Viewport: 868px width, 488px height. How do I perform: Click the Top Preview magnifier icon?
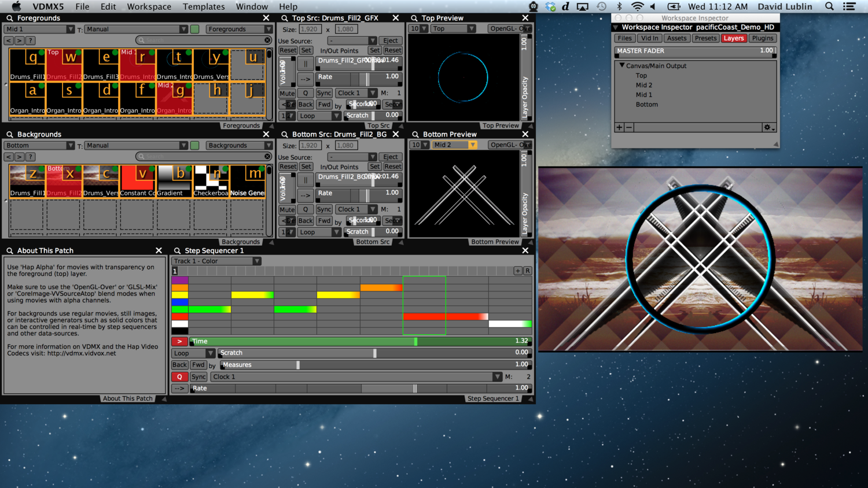tap(414, 19)
